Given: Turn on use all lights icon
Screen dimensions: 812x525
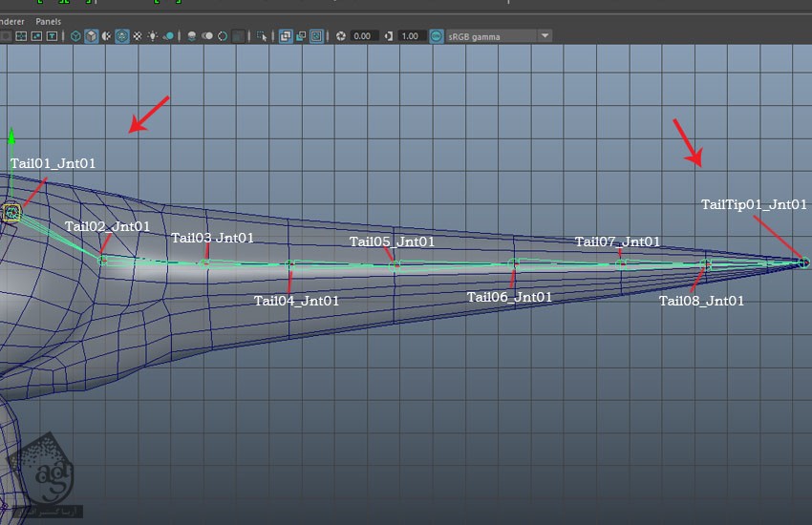Looking at the screenshot, I should coord(153,36).
